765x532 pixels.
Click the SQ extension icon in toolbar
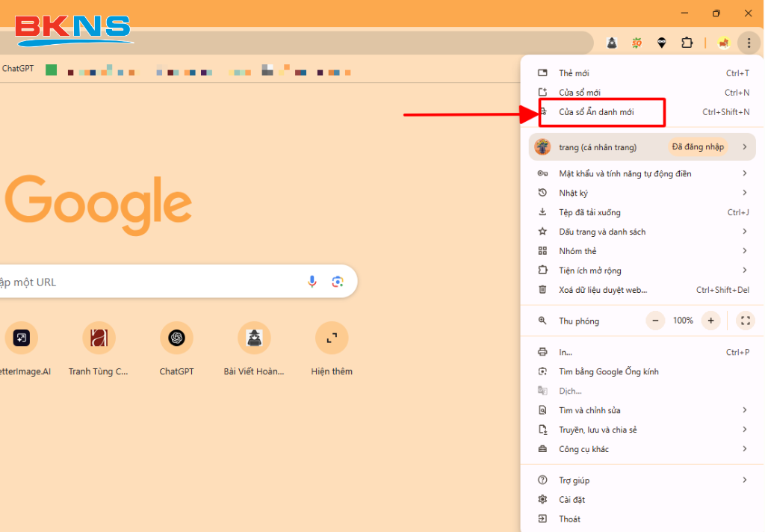(x=637, y=43)
